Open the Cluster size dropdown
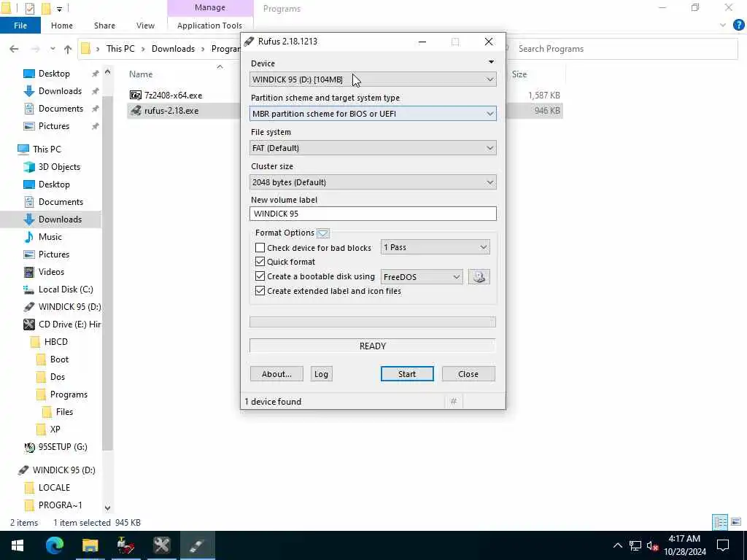 click(x=373, y=182)
